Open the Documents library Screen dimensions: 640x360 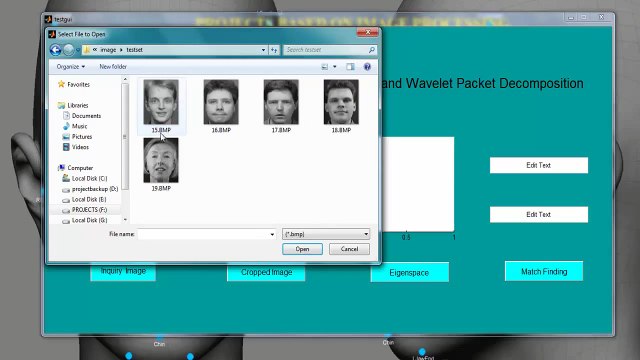coord(86,116)
